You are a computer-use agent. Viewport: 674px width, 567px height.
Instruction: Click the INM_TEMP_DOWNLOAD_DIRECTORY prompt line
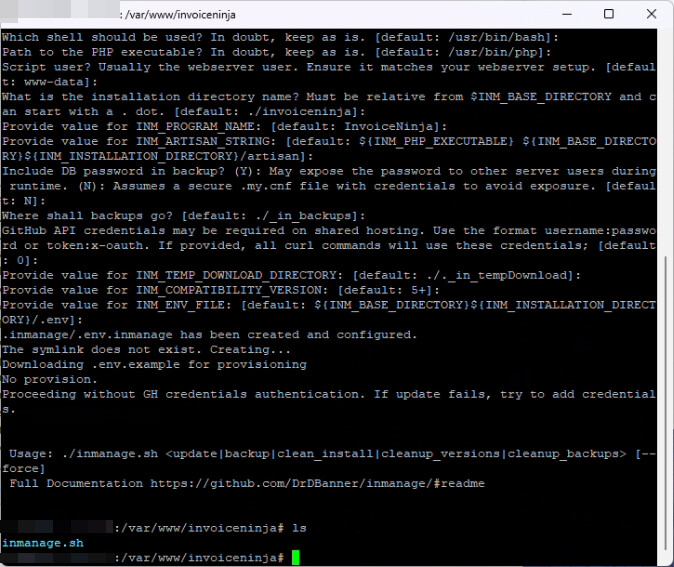(291, 275)
